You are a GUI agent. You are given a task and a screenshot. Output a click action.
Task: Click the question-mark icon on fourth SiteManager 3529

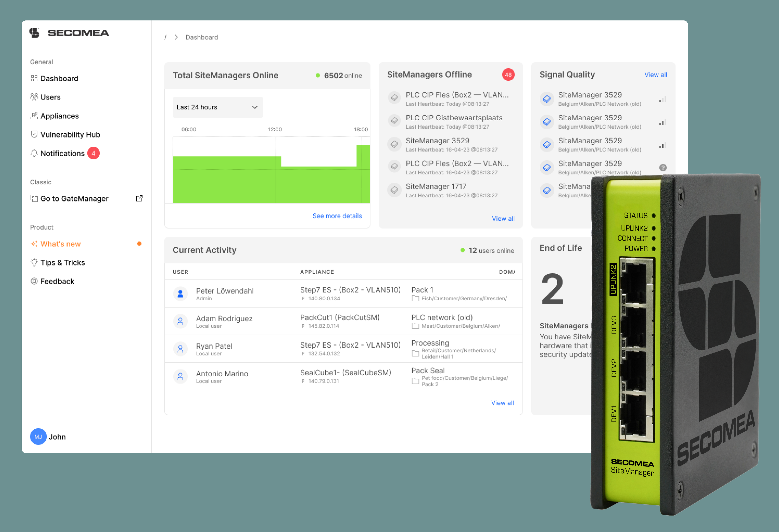coord(663,168)
